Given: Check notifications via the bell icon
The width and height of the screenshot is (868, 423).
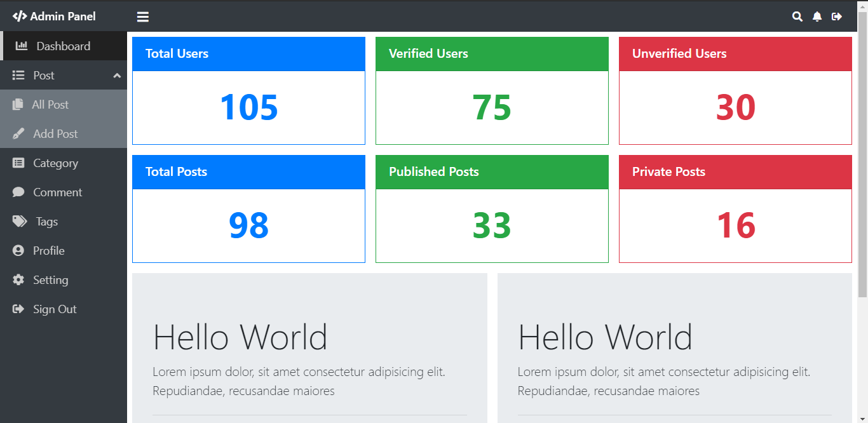Looking at the screenshot, I should tap(817, 16).
